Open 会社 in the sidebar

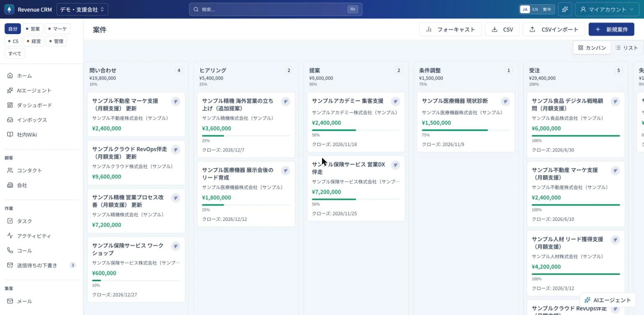pyautogui.click(x=41, y=185)
